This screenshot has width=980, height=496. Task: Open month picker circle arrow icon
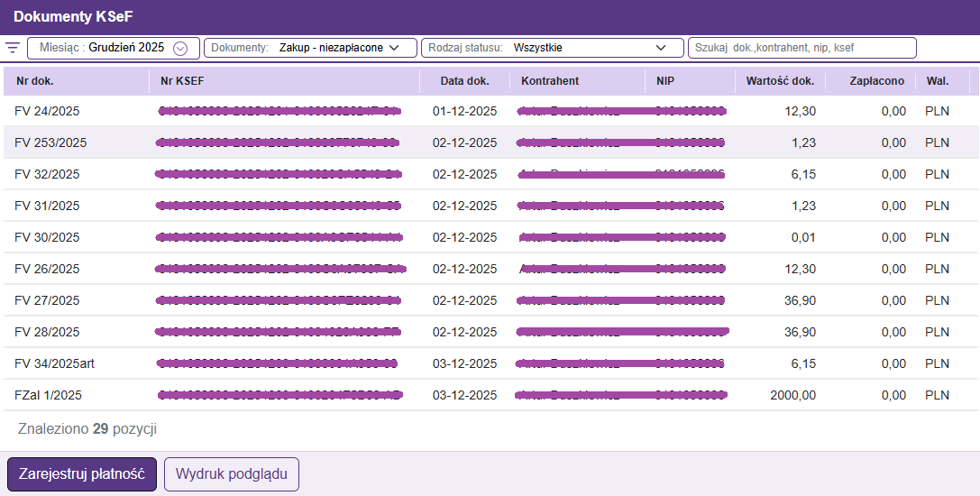click(180, 49)
